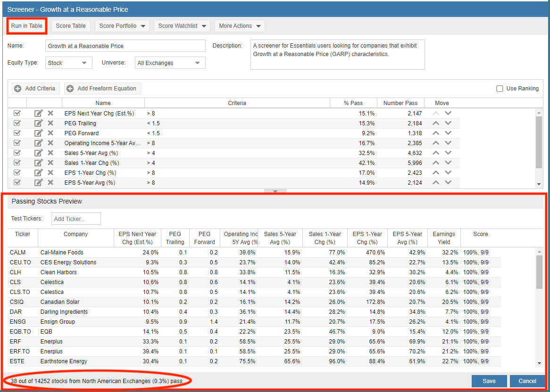Move PEG Forward criteria up

(436, 133)
